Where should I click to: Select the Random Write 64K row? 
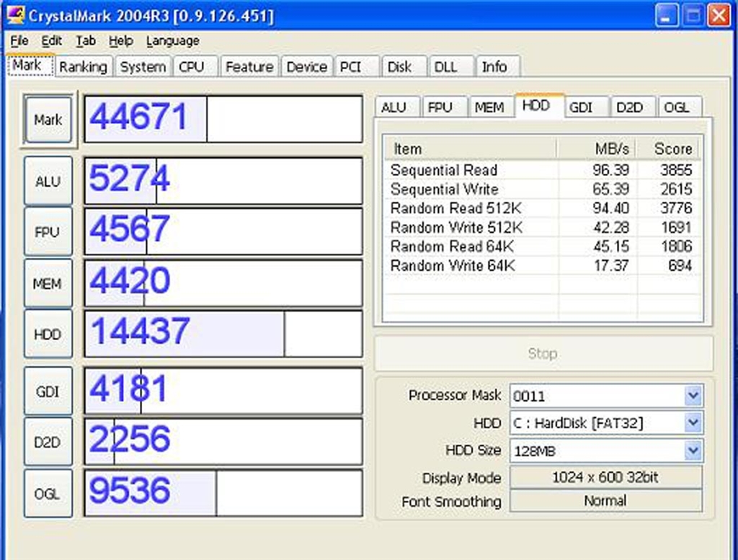(x=541, y=265)
